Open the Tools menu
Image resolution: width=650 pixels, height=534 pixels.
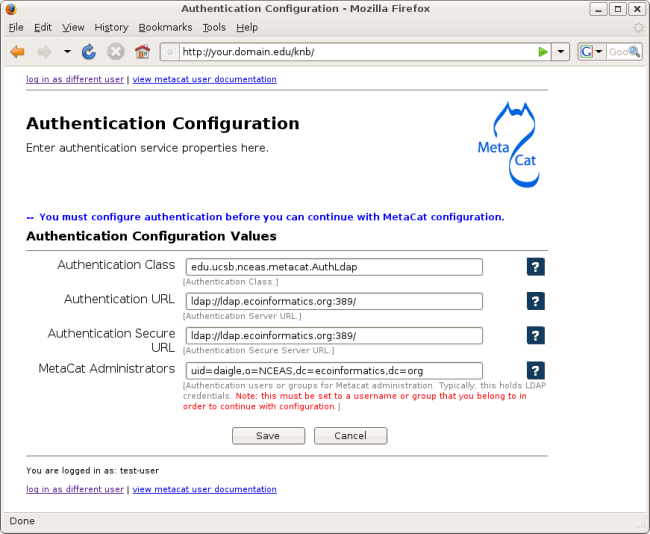(x=214, y=27)
